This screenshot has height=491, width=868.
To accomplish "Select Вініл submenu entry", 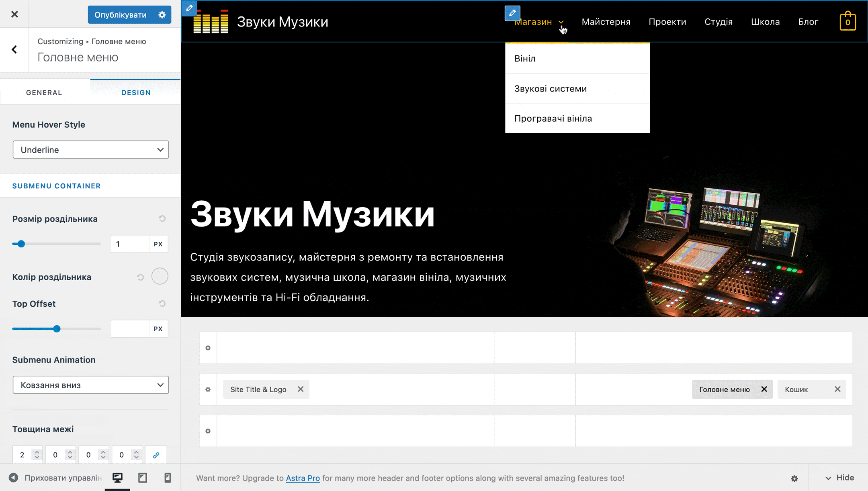I will [x=577, y=59].
